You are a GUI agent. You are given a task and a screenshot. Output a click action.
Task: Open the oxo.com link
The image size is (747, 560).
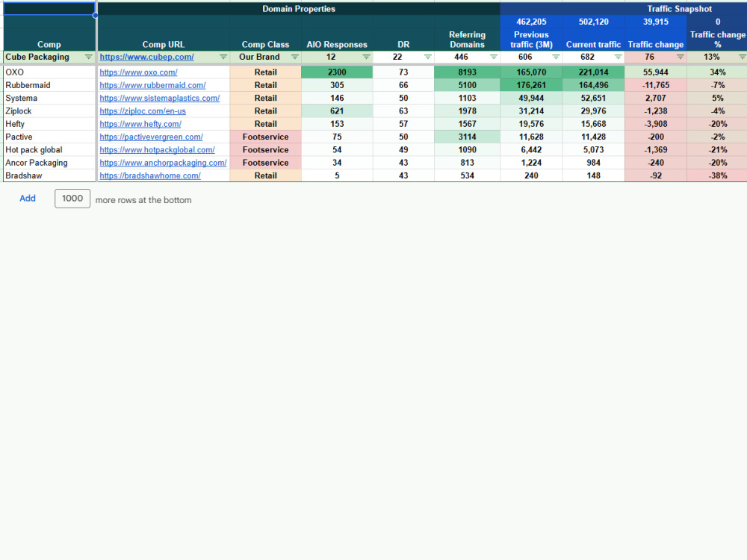tap(139, 72)
